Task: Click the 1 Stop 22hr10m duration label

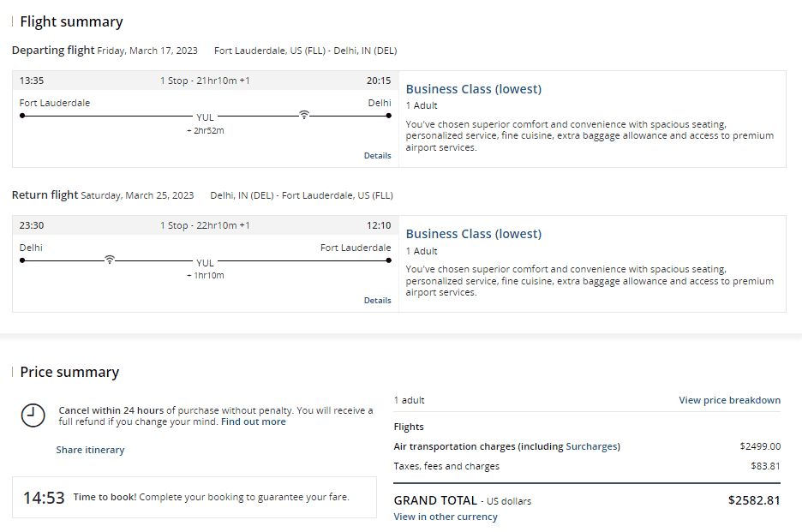Action: [x=205, y=225]
